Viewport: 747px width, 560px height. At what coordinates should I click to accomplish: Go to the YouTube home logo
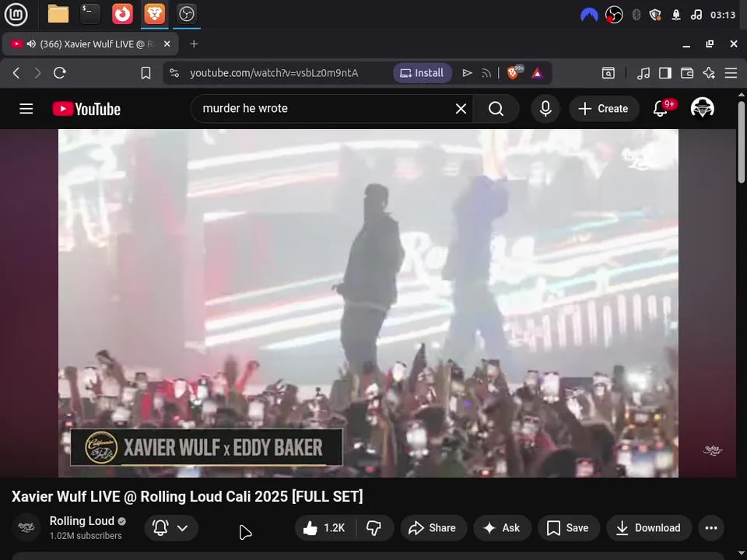86,109
